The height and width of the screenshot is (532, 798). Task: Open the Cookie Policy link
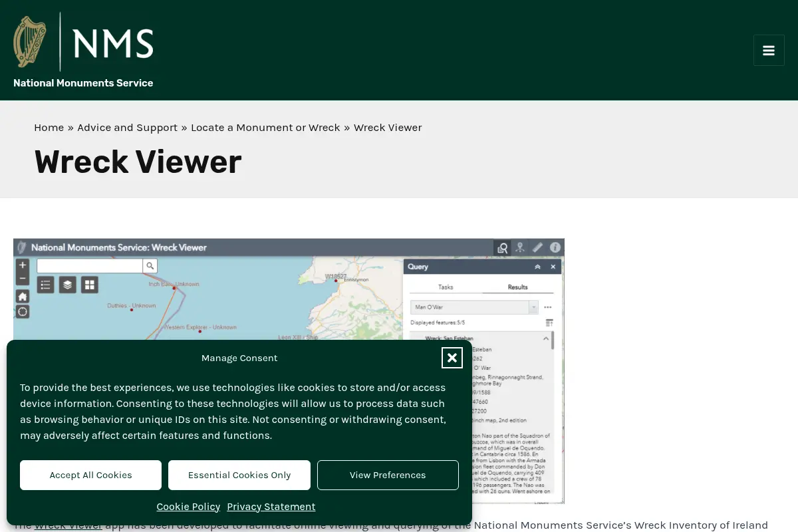[x=188, y=507]
